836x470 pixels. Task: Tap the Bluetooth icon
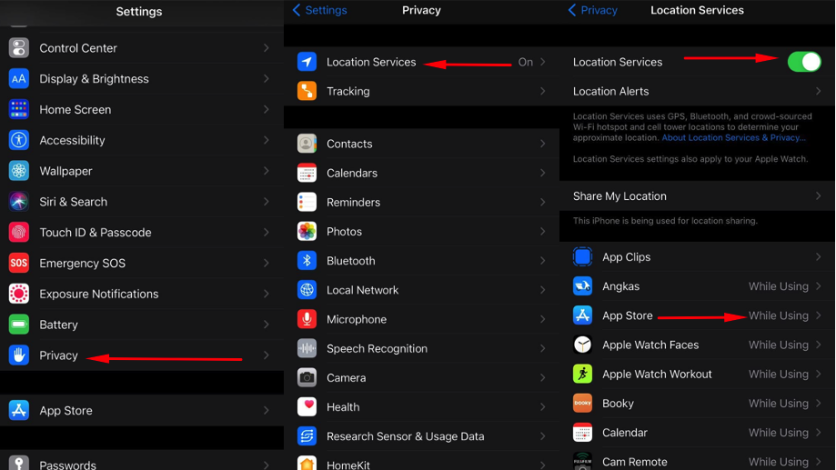(x=307, y=261)
